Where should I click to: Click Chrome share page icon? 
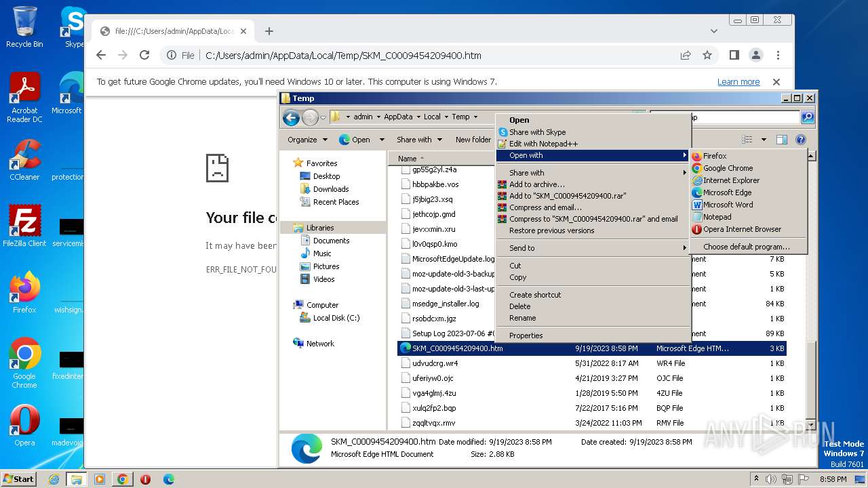click(686, 56)
